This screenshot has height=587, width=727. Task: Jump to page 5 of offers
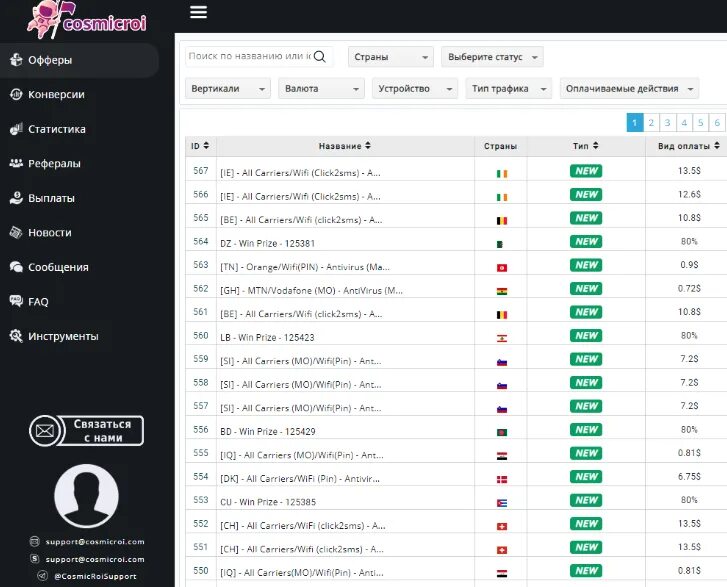pos(700,122)
